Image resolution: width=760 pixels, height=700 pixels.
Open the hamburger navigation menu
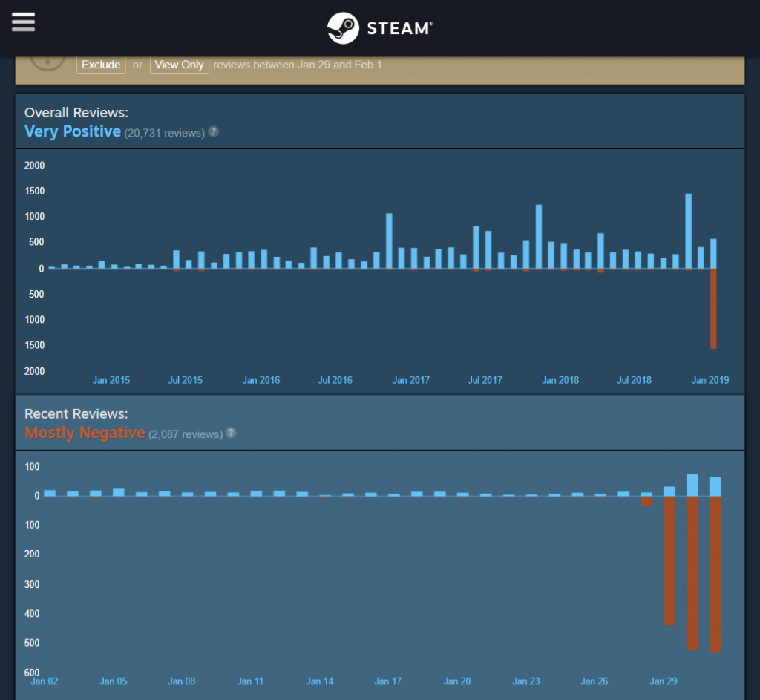tap(23, 22)
